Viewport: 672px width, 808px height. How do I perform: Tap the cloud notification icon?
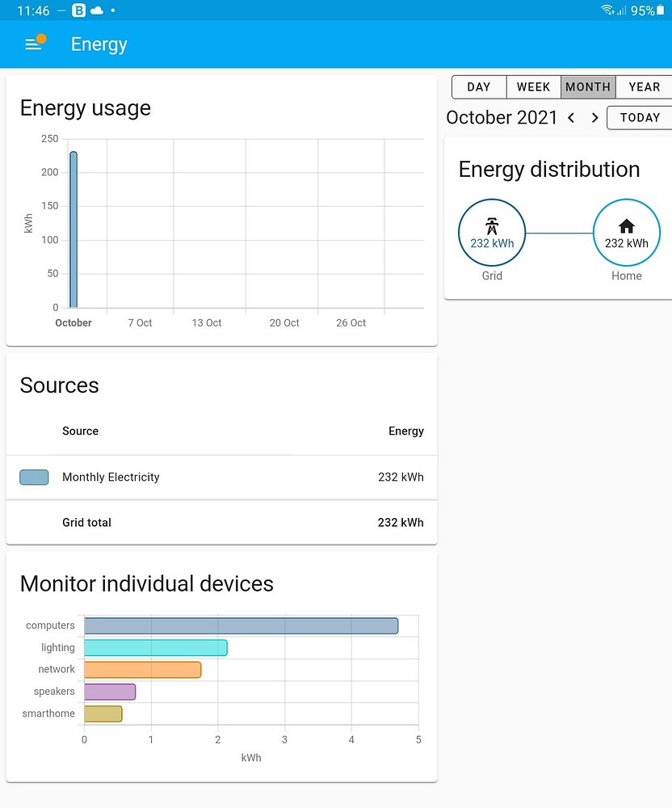pyautogui.click(x=97, y=11)
